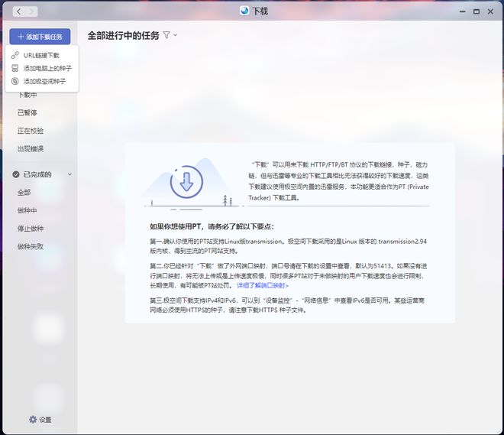Image resolution: width=504 pixels, height=435 pixels.
Task: Go forward with the right arrow
Action: coord(31,11)
